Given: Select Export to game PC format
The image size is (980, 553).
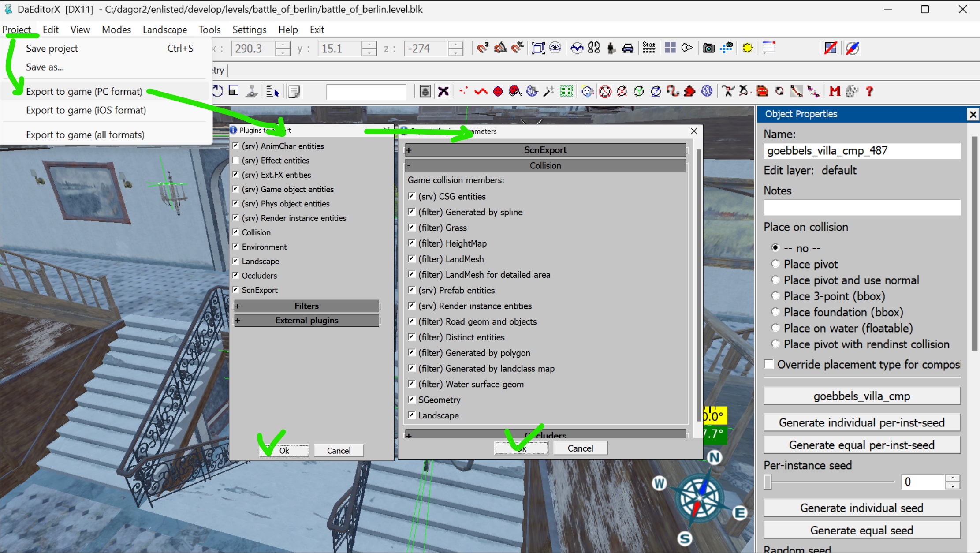Looking at the screenshot, I should pyautogui.click(x=83, y=91).
